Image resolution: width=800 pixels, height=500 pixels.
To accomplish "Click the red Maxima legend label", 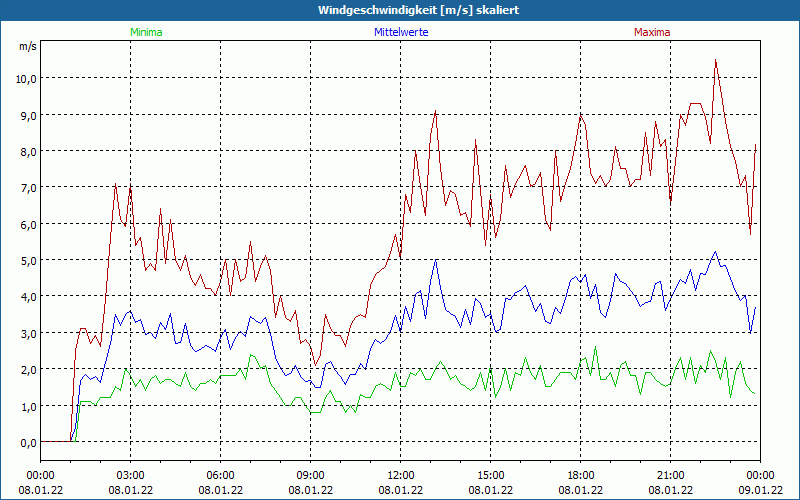I will click(x=651, y=32).
